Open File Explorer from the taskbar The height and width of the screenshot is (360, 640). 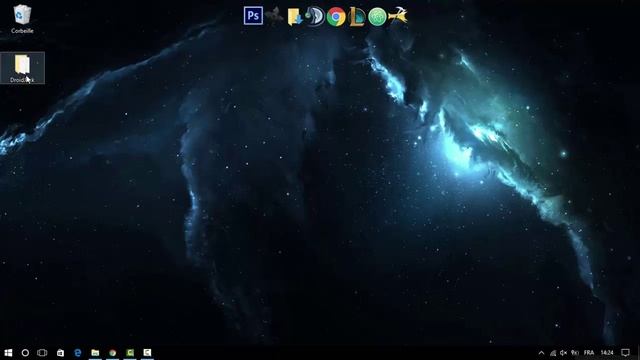coord(95,353)
